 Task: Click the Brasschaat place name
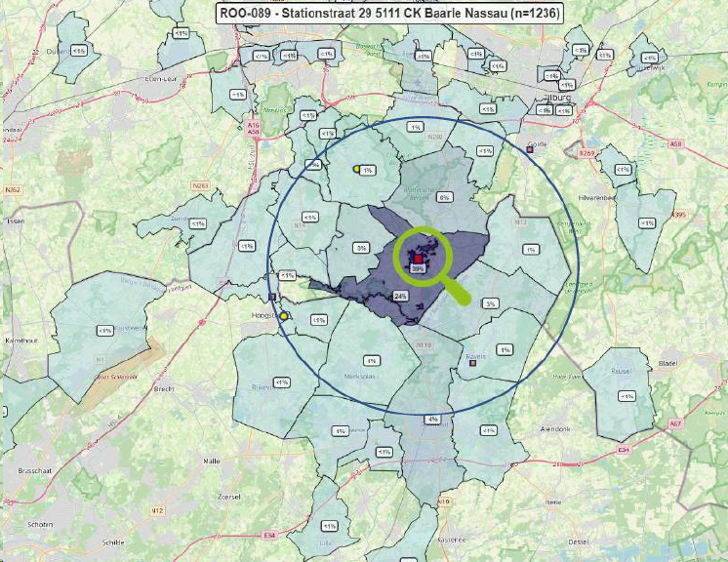pyautogui.click(x=35, y=470)
